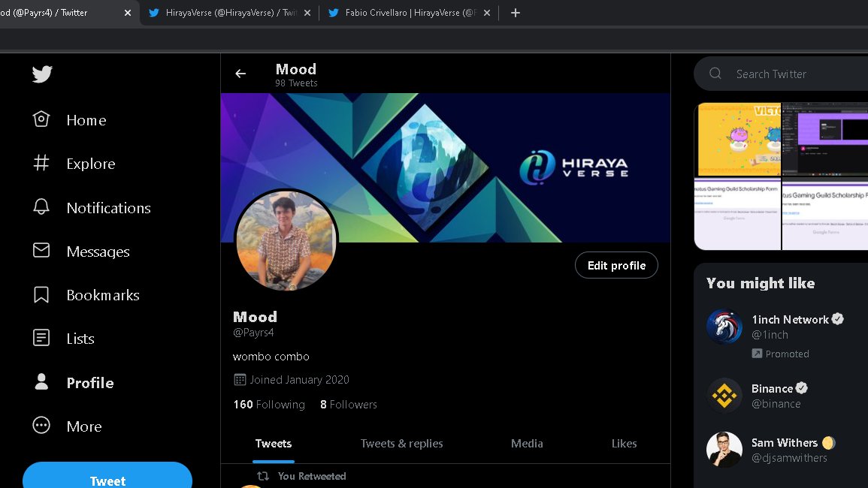The height and width of the screenshot is (488, 868).
Task: Click the @djsamwithers handle
Action: pyautogui.click(x=789, y=457)
